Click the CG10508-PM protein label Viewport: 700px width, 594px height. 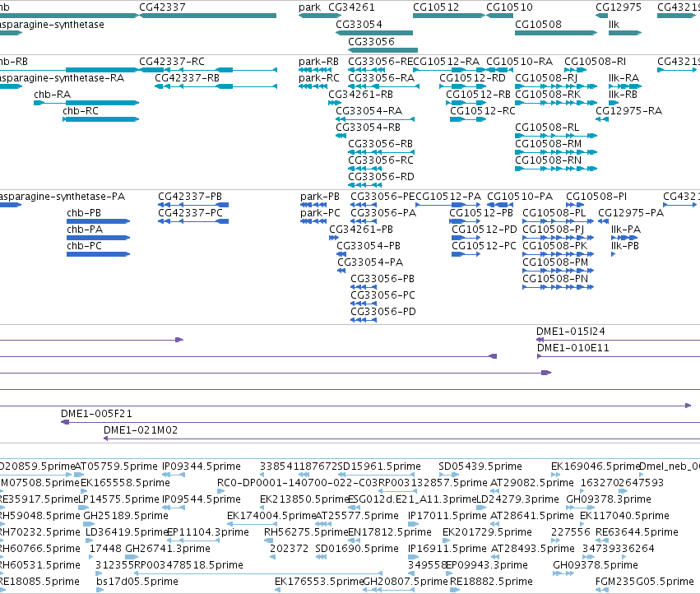coord(555,262)
